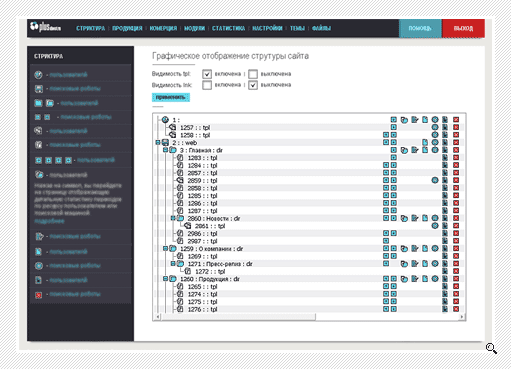Move up arrow in row 1265

(x=386, y=286)
